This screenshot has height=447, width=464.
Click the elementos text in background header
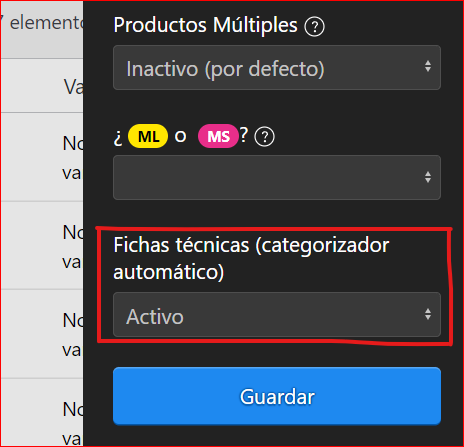(46, 23)
